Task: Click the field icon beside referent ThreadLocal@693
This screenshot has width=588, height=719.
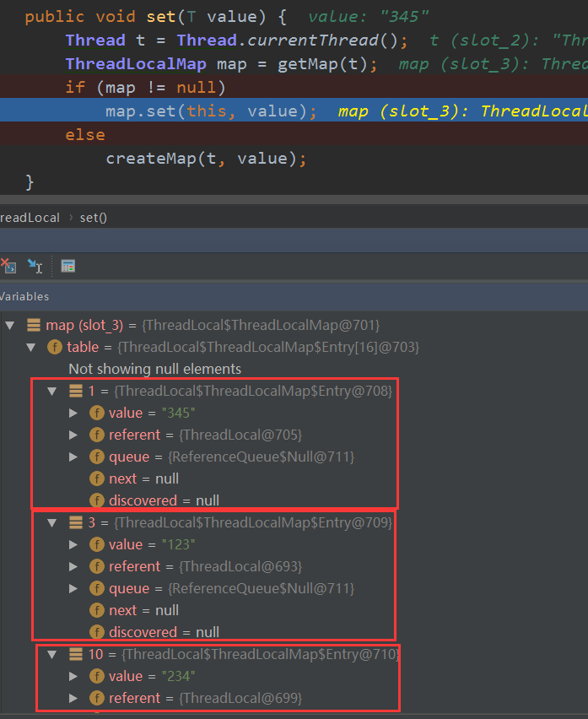Action: (x=98, y=566)
